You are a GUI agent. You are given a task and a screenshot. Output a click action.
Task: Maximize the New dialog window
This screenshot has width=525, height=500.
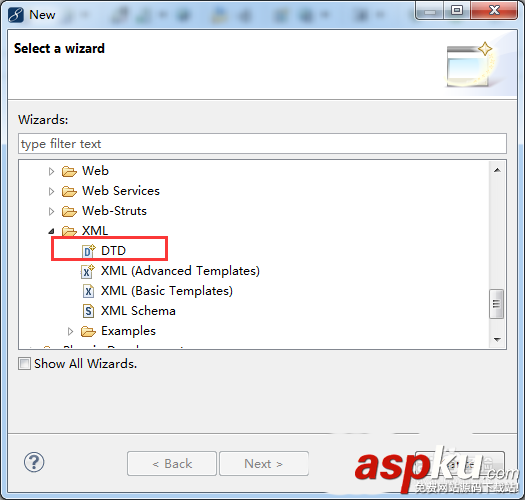pyautogui.click(x=457, y=10)
